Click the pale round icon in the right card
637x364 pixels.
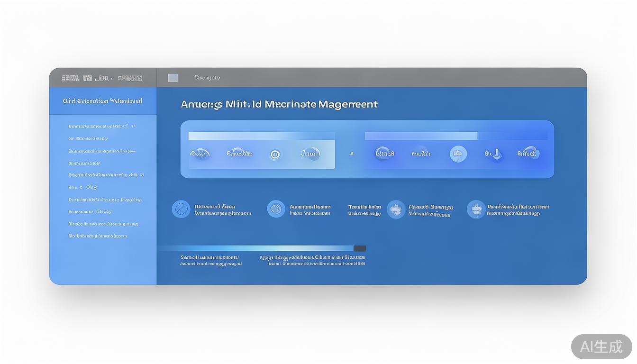pos(458,154)
